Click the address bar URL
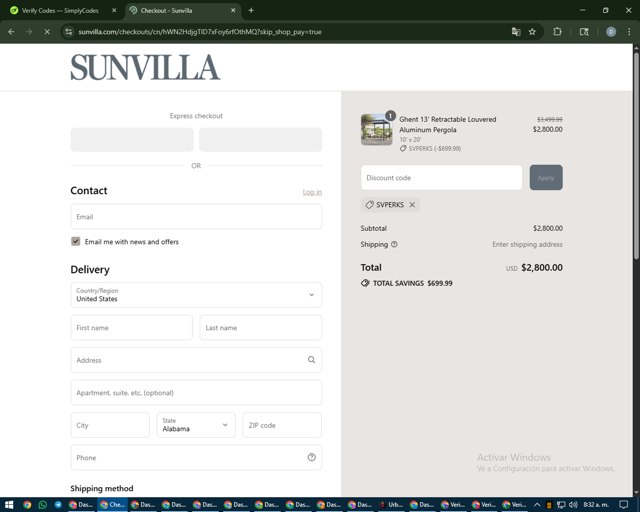640x512 pixels. click(x=200, y=32)
